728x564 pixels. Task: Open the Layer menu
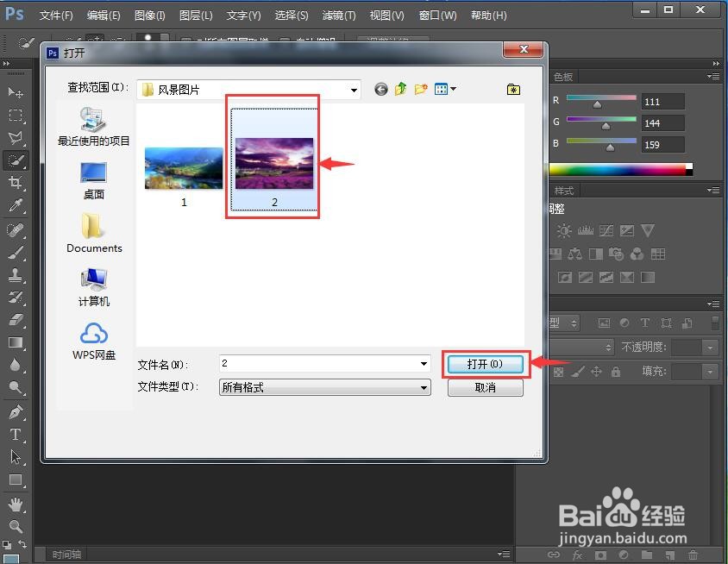[196, 16]
